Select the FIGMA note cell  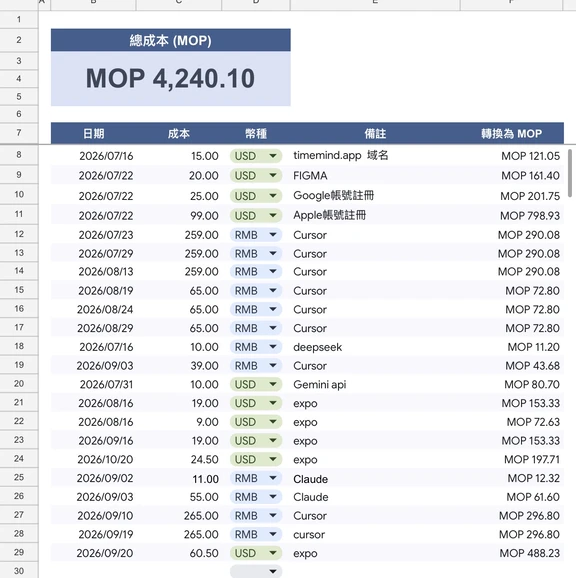coord(375,175)
